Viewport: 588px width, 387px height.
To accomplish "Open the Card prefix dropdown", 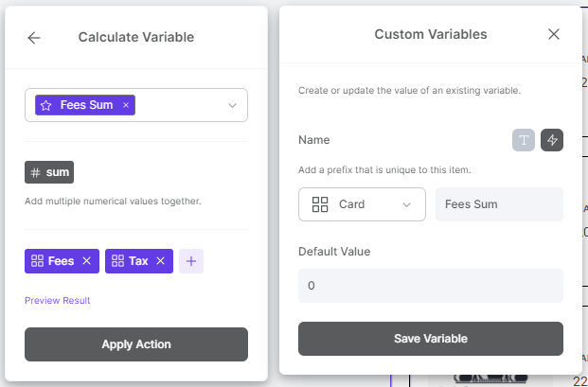I will point(362,204).
